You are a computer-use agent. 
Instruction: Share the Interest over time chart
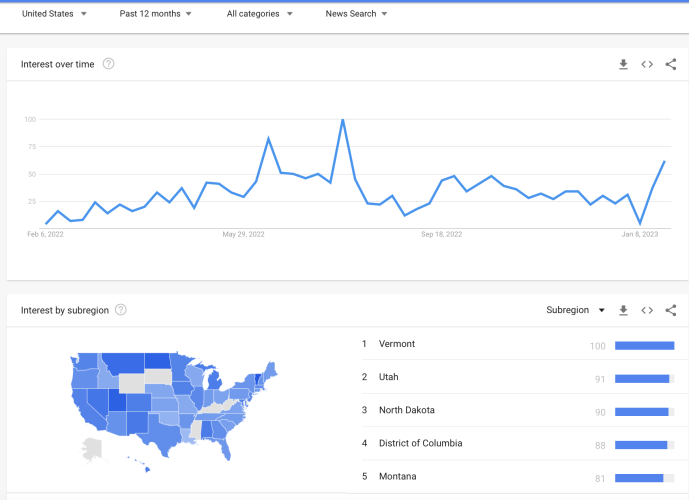click(671, 65)
